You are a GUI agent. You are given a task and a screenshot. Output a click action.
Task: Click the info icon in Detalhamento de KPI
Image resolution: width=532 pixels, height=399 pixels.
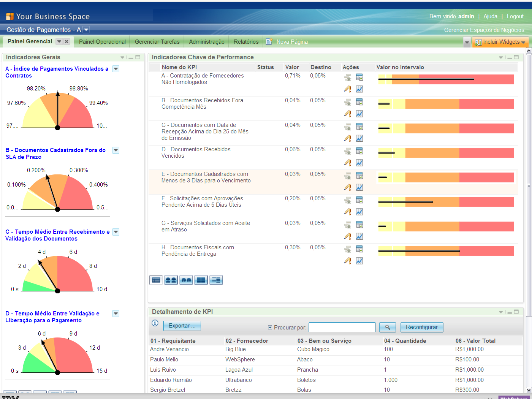155,323
